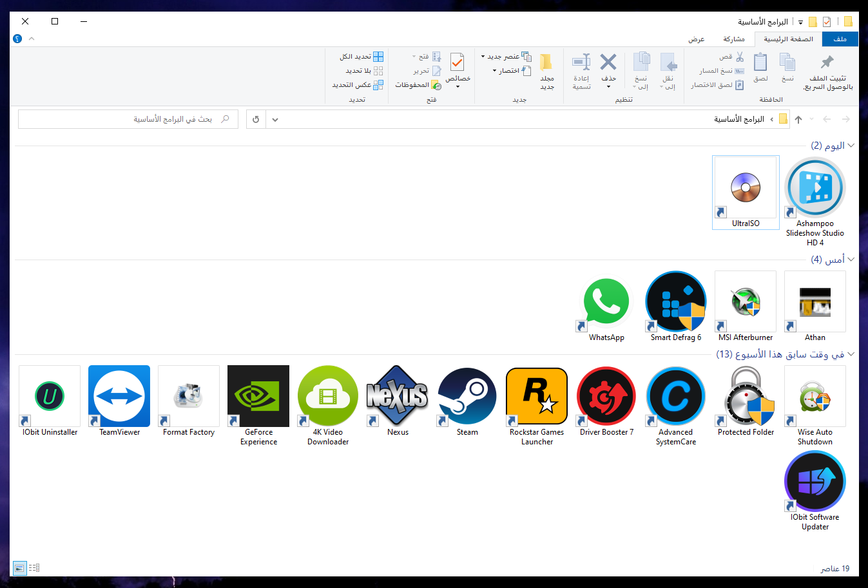This screenshot has width=868, height=588.
Task: Open the Help question mark icon
Action: tap(17, 39)
